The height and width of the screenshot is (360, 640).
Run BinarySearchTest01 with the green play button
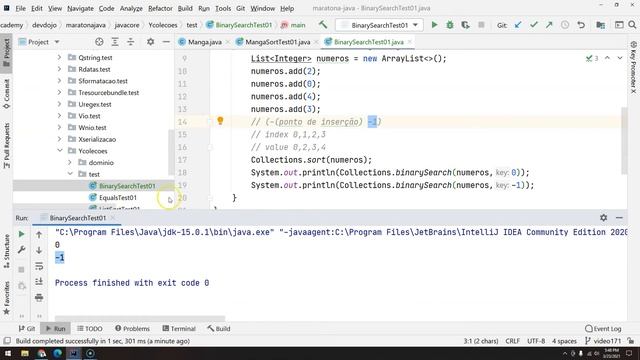pos(434,25)
